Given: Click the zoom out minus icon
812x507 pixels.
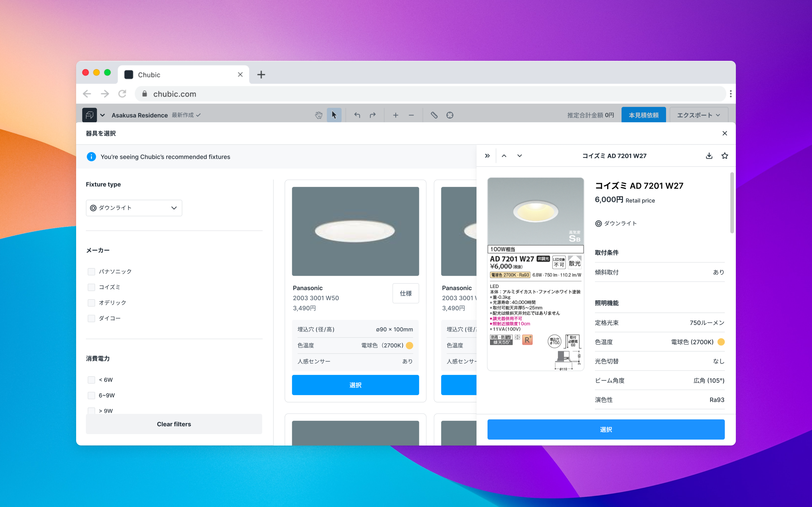Looking at the screenshot, I should click(x=412, y=114).
